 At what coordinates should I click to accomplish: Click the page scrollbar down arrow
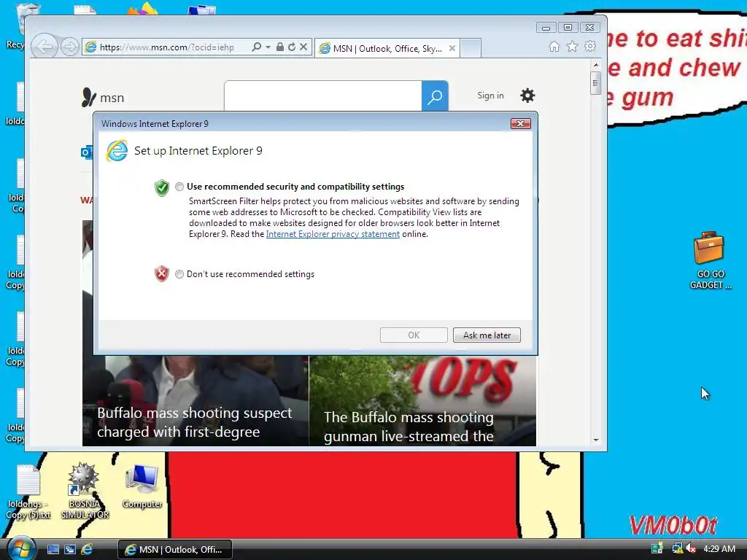[x=596, y=440]
